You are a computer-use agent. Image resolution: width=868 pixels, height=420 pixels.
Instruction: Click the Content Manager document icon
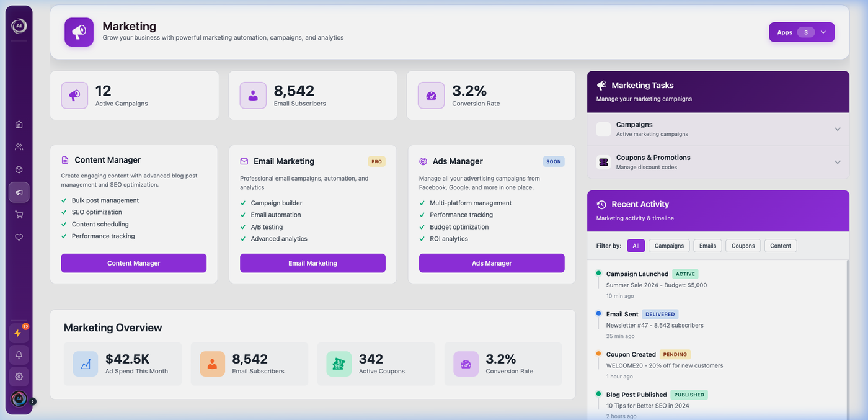pos(65,160)
